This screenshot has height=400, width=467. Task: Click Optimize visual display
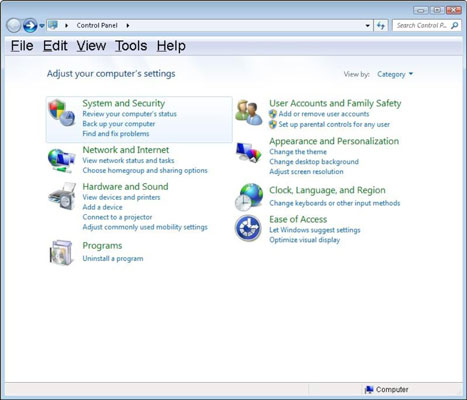click(305, 240)
